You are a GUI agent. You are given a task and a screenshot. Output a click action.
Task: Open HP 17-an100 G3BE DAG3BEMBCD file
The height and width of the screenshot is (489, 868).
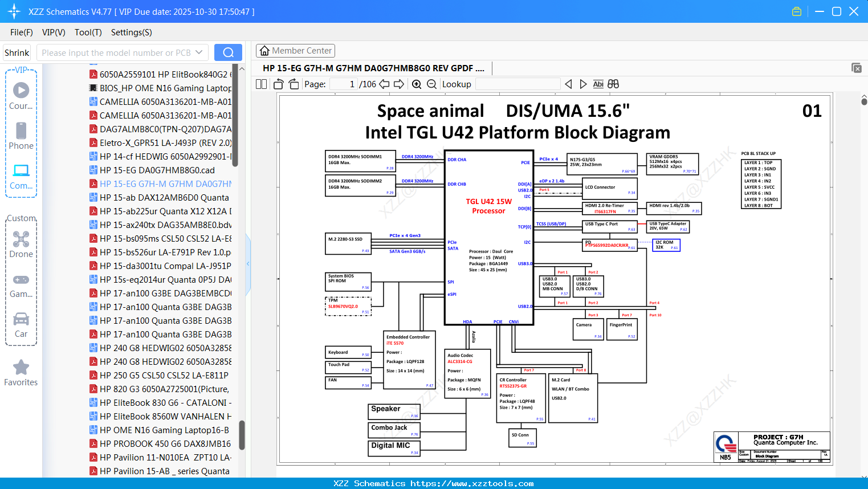click(x=160, y=293)
